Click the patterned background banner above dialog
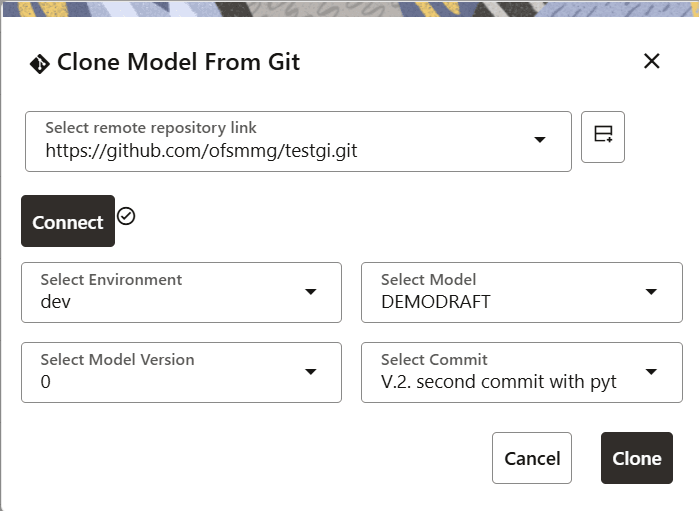The image size is (699, 511). click(350, 8)
